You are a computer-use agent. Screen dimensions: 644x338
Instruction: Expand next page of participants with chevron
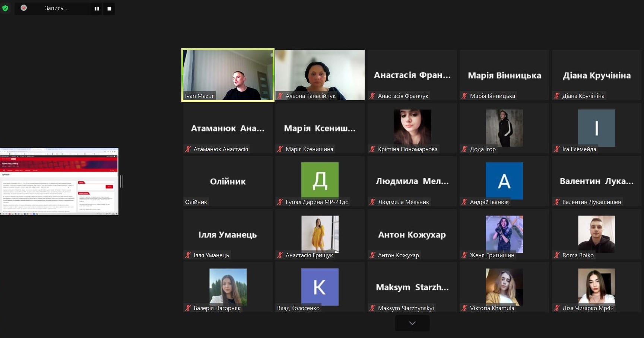(412, 323)
